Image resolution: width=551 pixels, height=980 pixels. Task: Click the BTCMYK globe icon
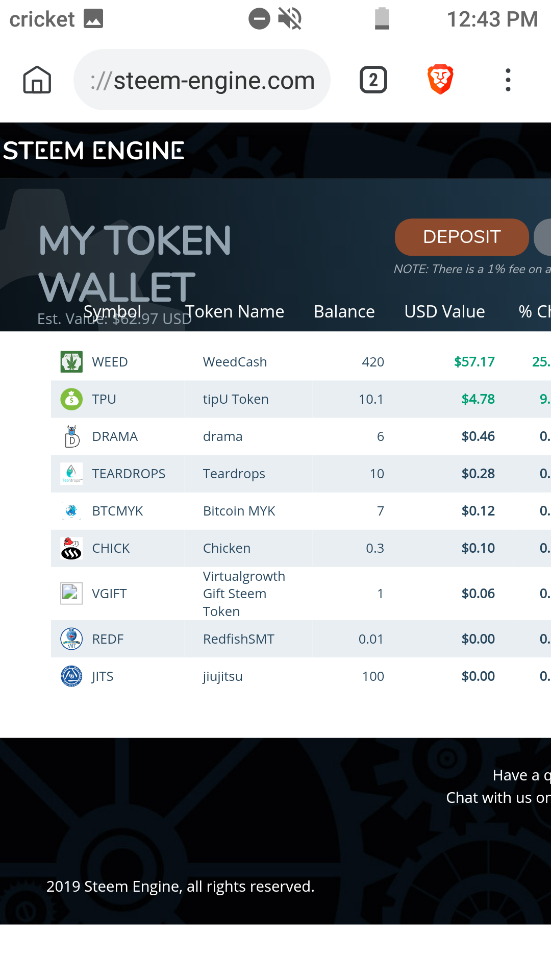71,511
